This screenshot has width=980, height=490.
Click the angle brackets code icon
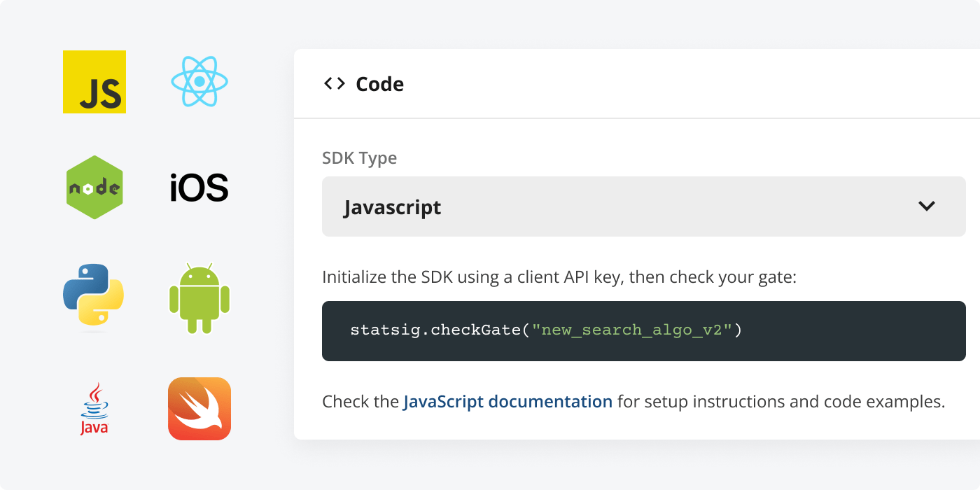click(x=335, y=84)
